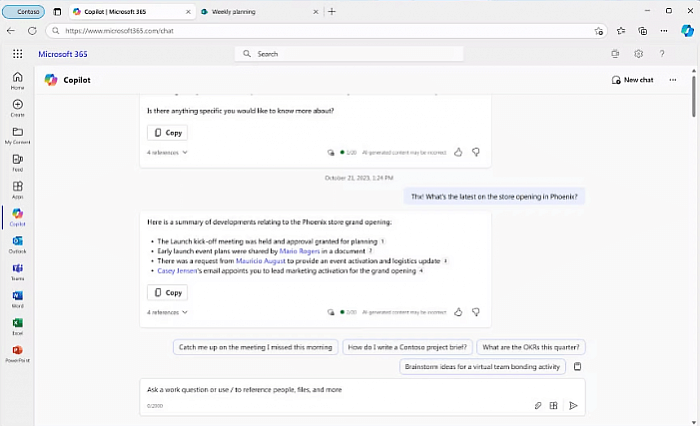This screenshot has height=426, width=700.
Task: Launch Teams from the sidebar
Action: [17, 272]
